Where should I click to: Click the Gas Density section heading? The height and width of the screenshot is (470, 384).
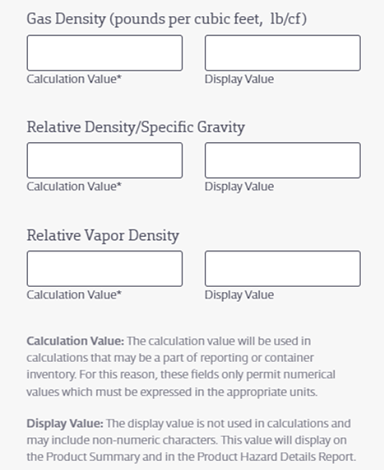(167, 19)
